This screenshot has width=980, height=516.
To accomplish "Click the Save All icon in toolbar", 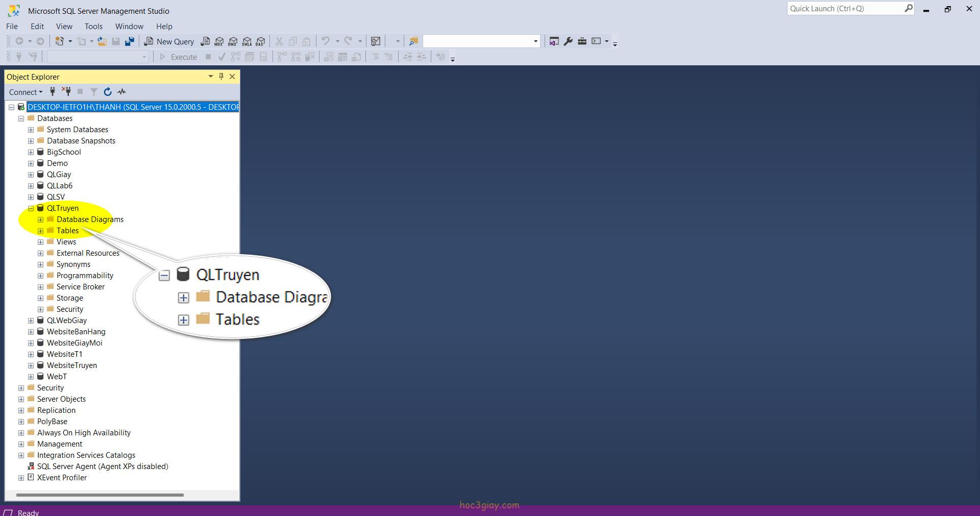I will click(130, 41).
